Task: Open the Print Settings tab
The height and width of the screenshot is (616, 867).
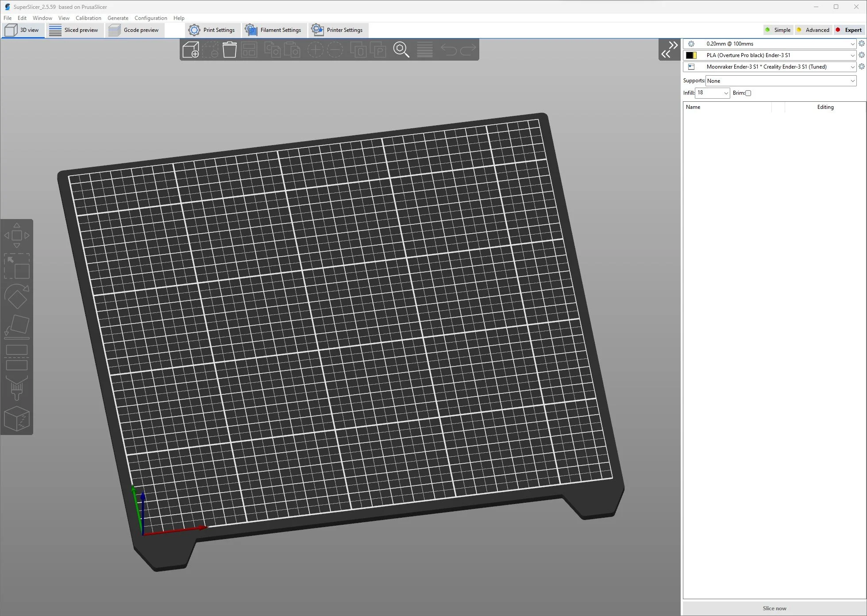Action: coord(212,30)
